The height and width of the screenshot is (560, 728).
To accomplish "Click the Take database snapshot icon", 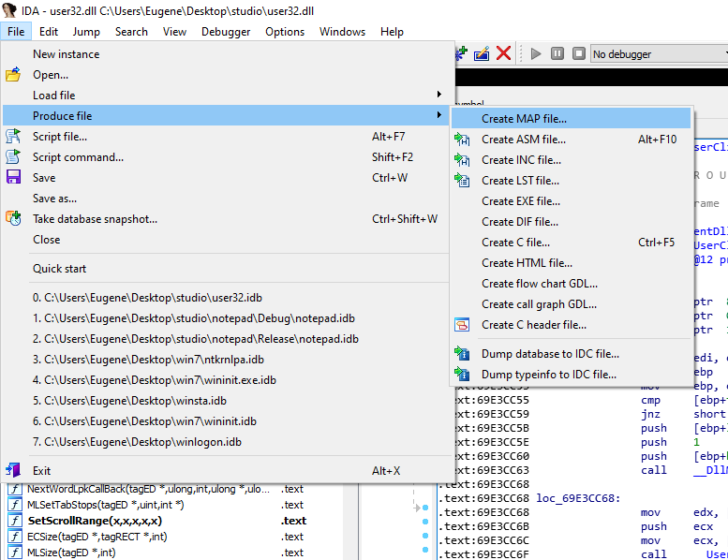I will [x=13, y=218].
